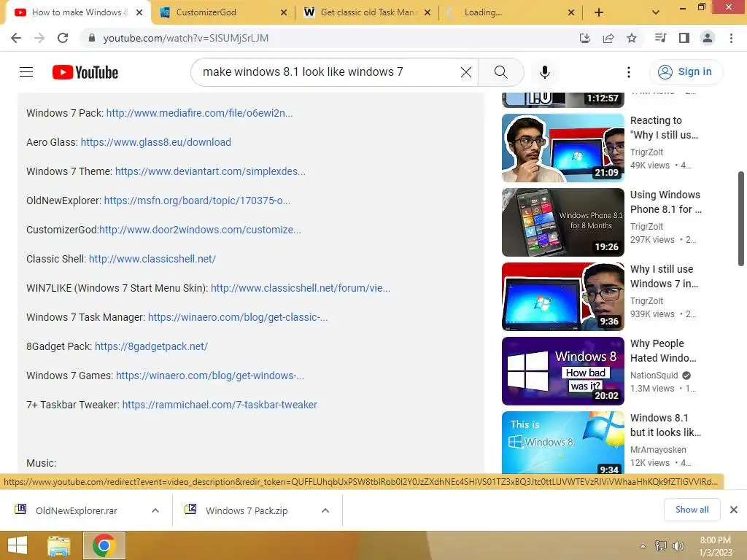Reload the YouTube page
747x560 pixels.
click(x=63, y=38)
